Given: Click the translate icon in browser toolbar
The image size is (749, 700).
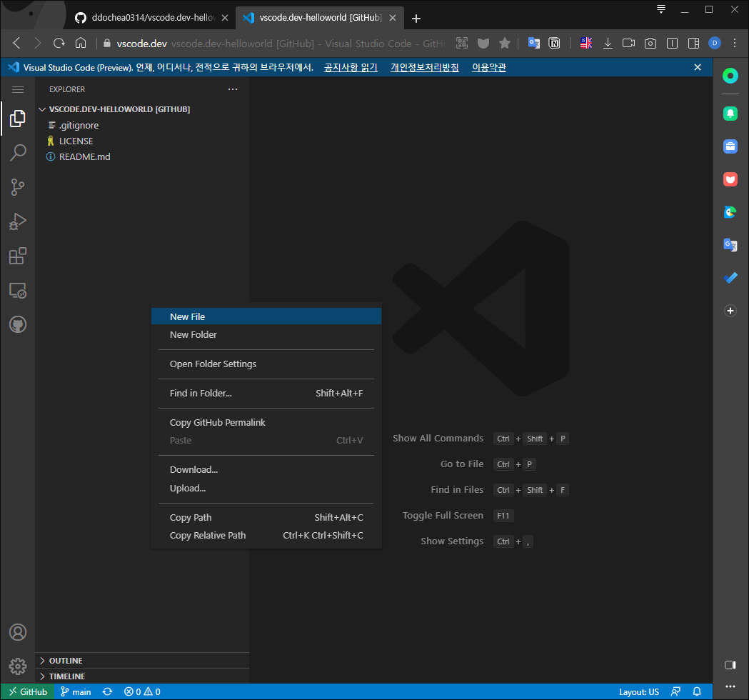Looking at the screenshot, I should 533,44.
